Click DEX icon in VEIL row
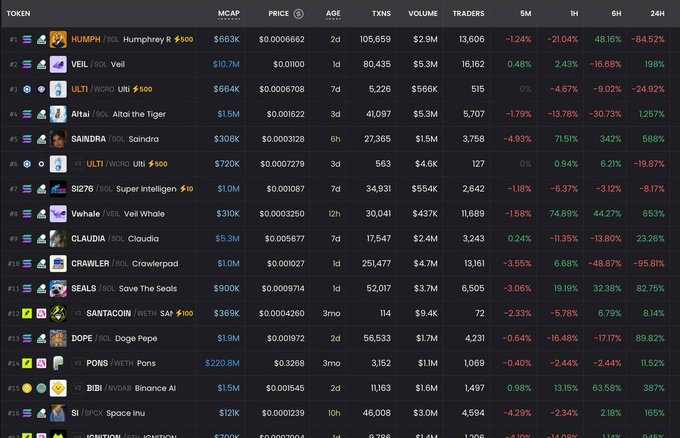The image size is (680, 438). 41,64
